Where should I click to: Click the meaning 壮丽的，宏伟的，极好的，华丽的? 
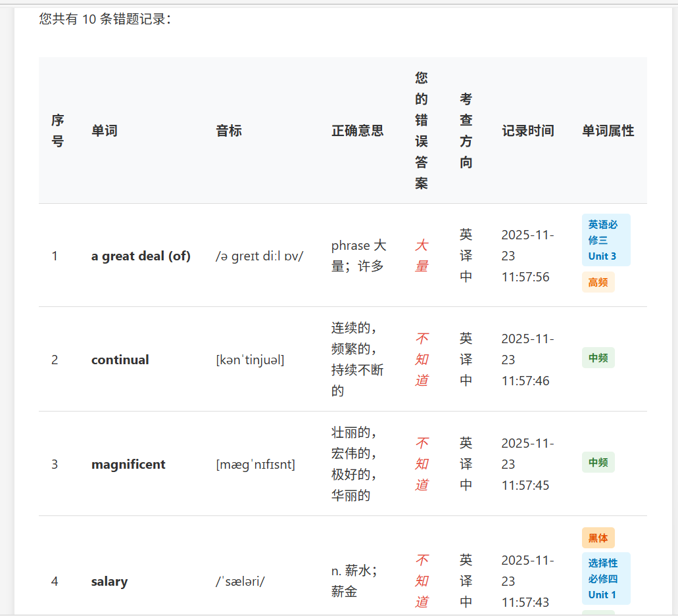354,464
